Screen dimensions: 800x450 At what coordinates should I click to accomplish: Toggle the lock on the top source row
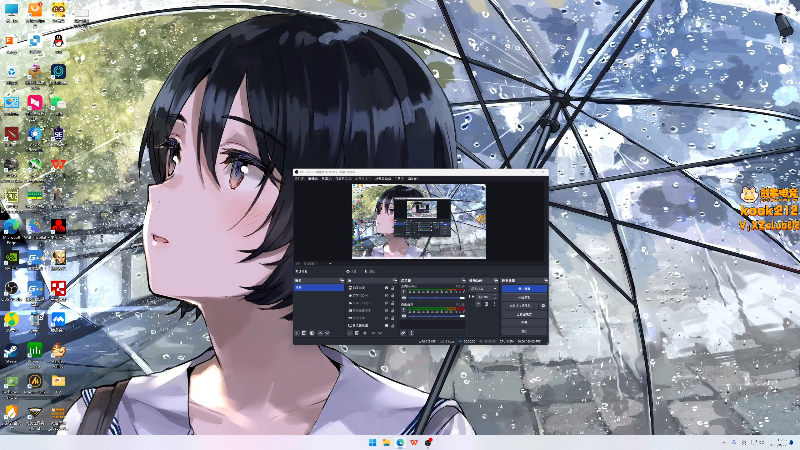pyautogui.click(x=392, y=288)
